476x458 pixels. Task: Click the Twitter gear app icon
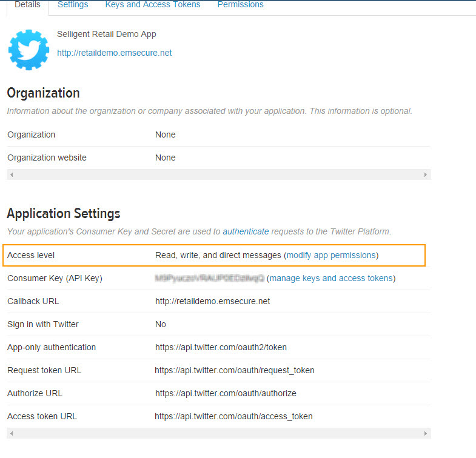[x=28, y=49]
